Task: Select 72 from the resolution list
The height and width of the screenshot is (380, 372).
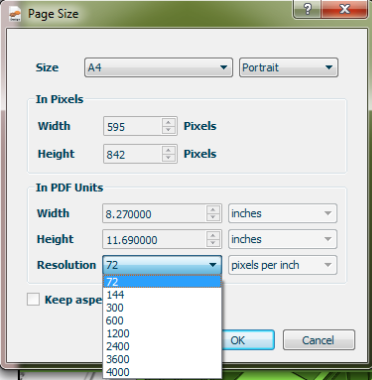Action: pyautogui.click(x=162, y=282)
